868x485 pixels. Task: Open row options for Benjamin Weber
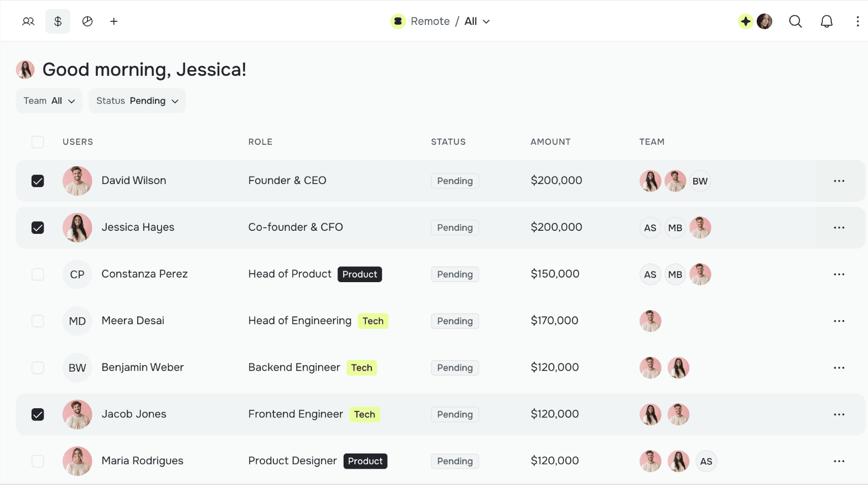tap(839, 368)
